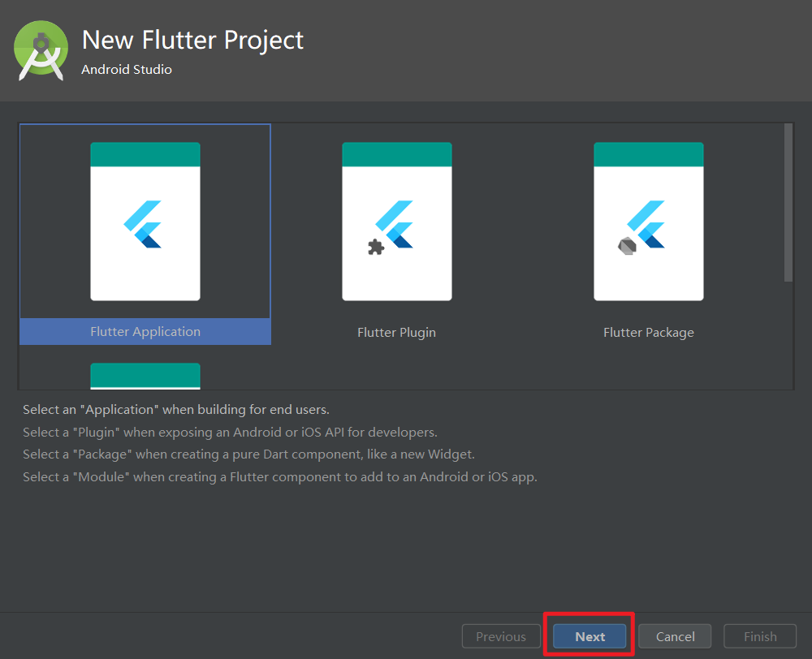
Task: Click the Android Studio logo icon
Action: (41, 51)
